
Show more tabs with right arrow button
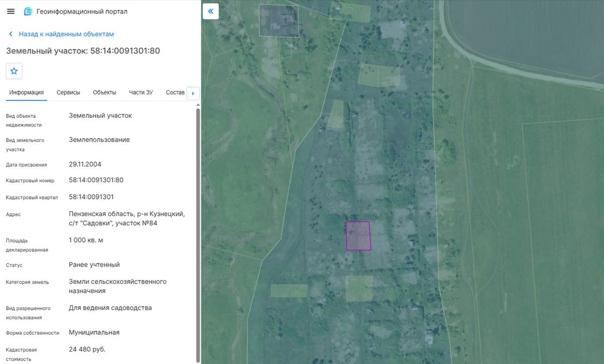pyautogui.click(x=193, y=93)
